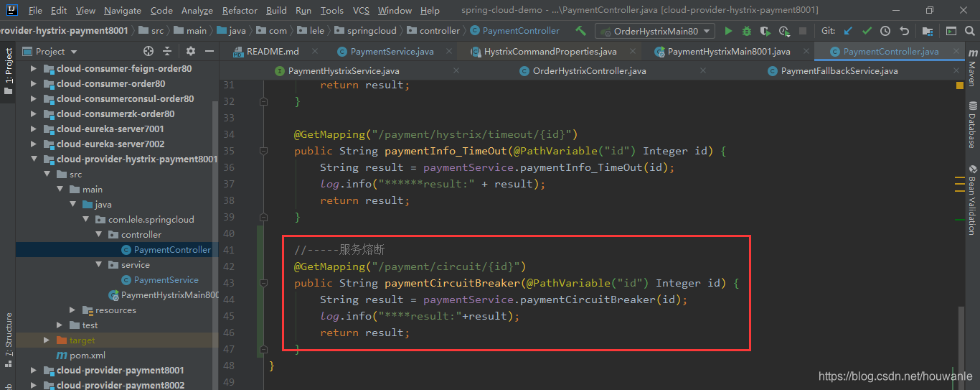Click the Git Commit checkmark icon
The height and width of the screenshot is (390, 980).
867,31
